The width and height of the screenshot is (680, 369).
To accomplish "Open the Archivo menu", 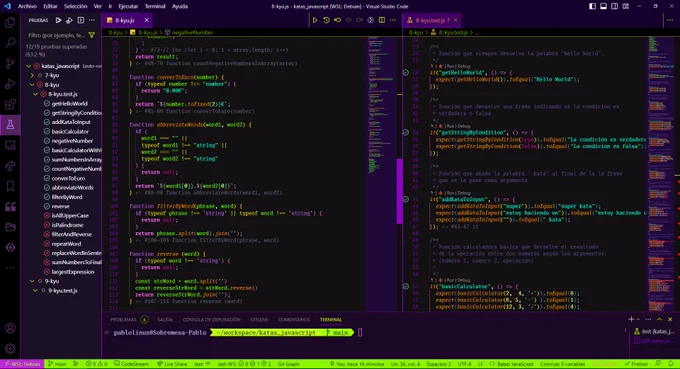I will coord(27,6).
